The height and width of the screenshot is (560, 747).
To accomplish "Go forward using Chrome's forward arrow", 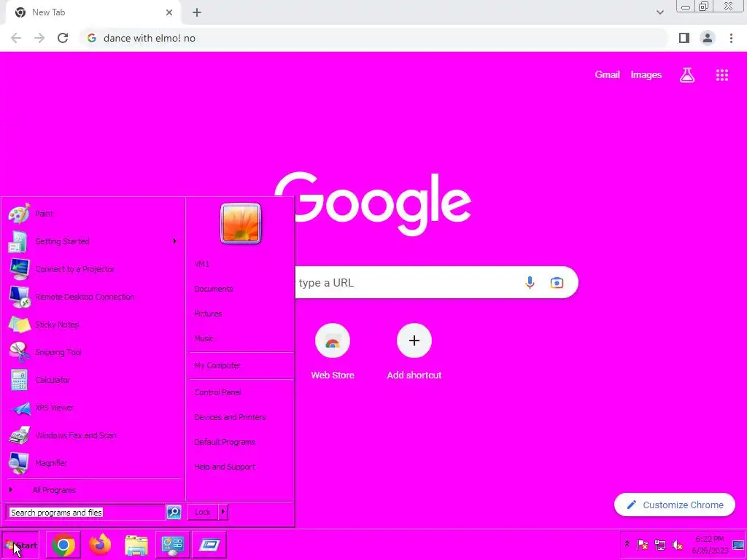I will tap(39, 38).
